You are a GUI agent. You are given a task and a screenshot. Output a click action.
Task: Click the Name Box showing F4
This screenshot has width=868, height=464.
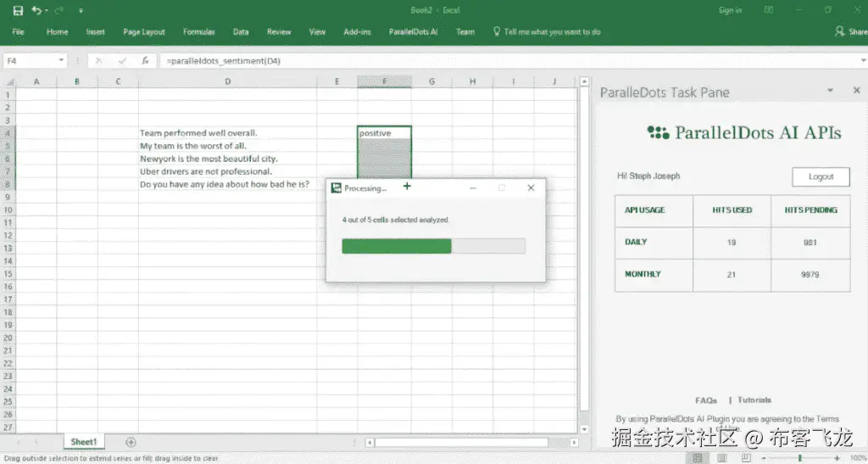click(x=30, y=61)
